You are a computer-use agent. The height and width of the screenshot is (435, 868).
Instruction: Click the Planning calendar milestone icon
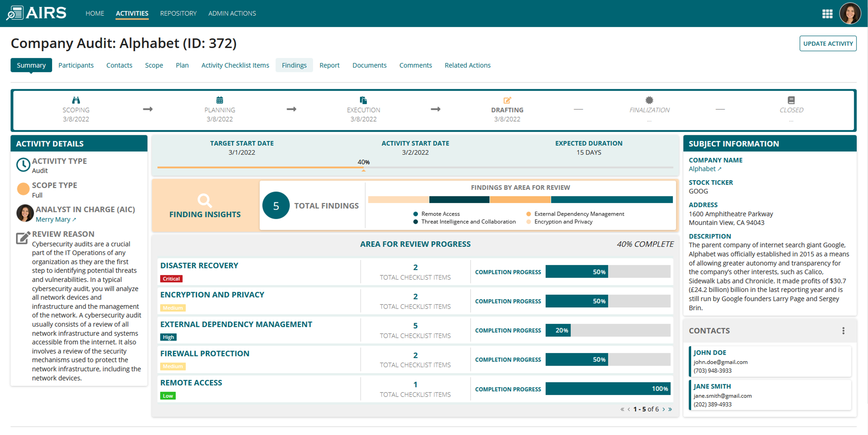219,100
